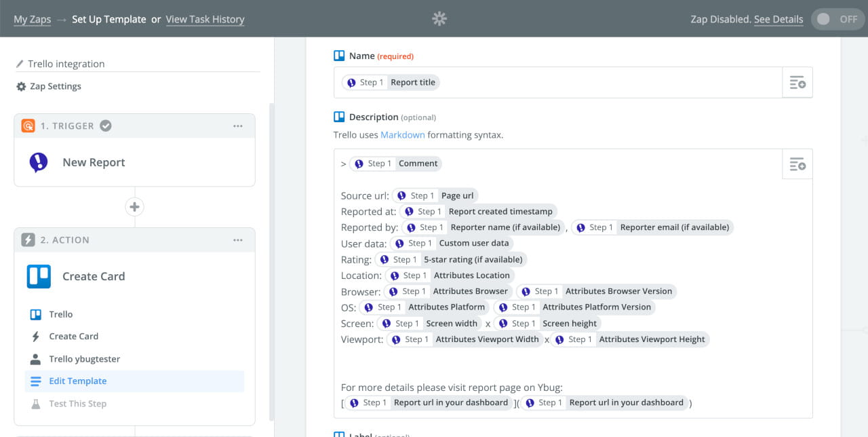
Task: Click the Trello icon beside Name field
Action: [x=339, y=56]
